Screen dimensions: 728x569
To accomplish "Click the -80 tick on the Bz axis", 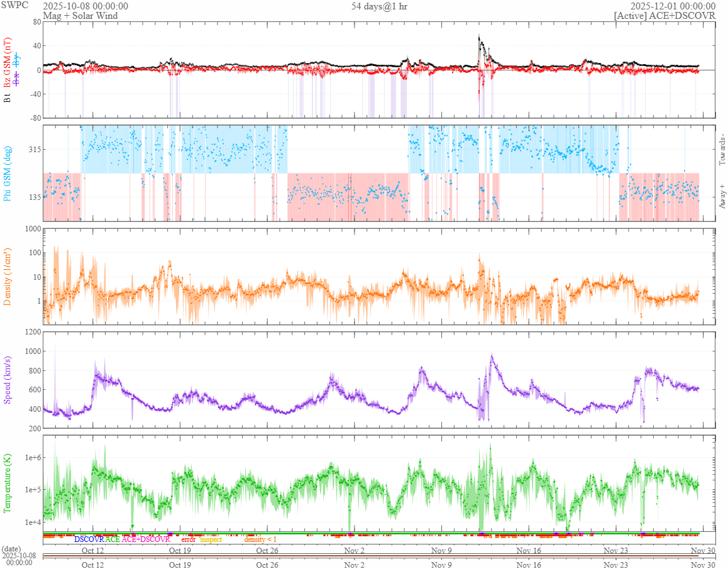I will [x=35, y=118].
